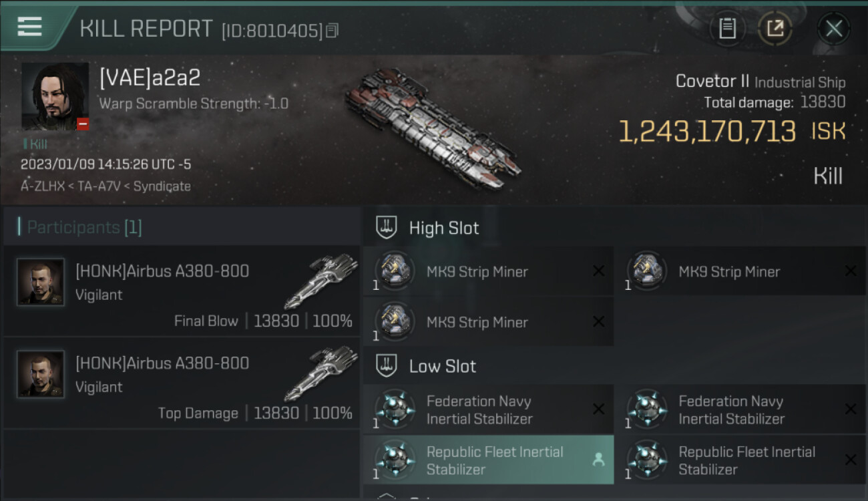
Task: Open the Syndicate region link
Action: (x=162, y=186)
